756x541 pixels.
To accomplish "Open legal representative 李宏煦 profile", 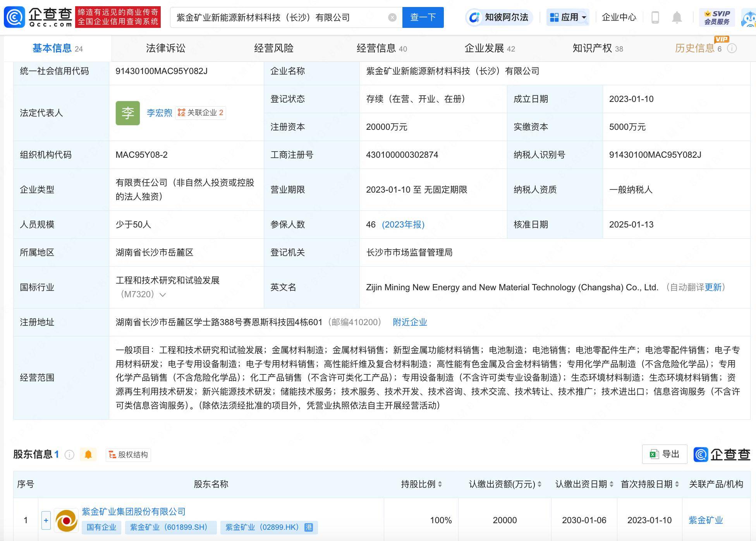I will point(159,113).
